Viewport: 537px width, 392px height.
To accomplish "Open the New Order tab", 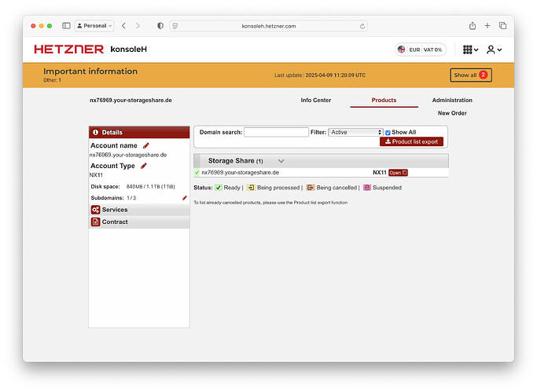I will [452, 113].
